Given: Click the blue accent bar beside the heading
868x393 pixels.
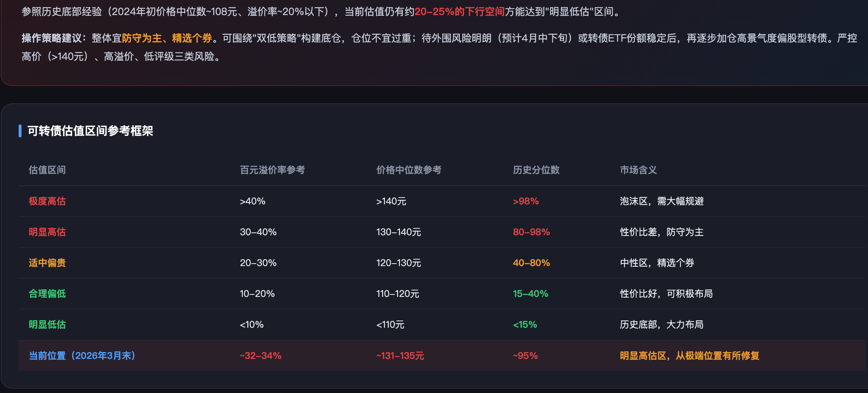Looking at the screenshot, I should [x=20, y=131].
